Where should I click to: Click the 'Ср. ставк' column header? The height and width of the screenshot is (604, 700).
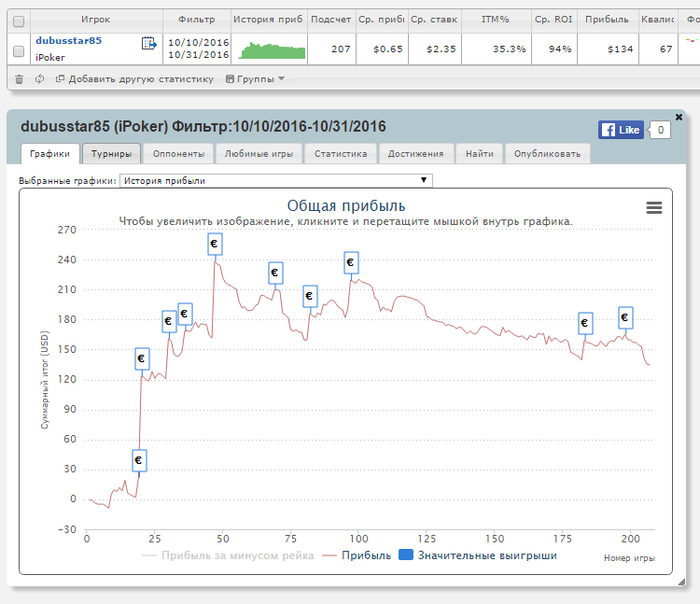[434, 20]
